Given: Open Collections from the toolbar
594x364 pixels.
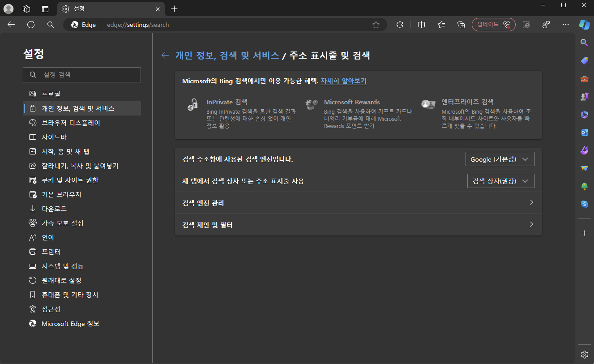Looking at the screenshot, I should click(x=461, y=25).
